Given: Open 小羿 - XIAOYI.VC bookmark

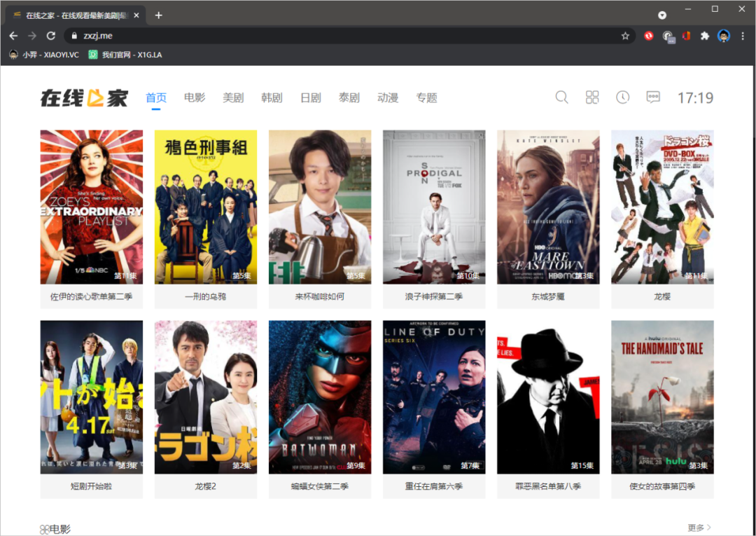Looking at the screenshot, I should (44, 55).
